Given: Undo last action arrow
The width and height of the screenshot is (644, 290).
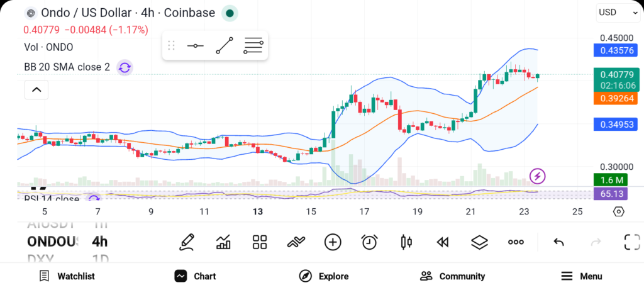Looking at the screenshot, I should 558,242.
